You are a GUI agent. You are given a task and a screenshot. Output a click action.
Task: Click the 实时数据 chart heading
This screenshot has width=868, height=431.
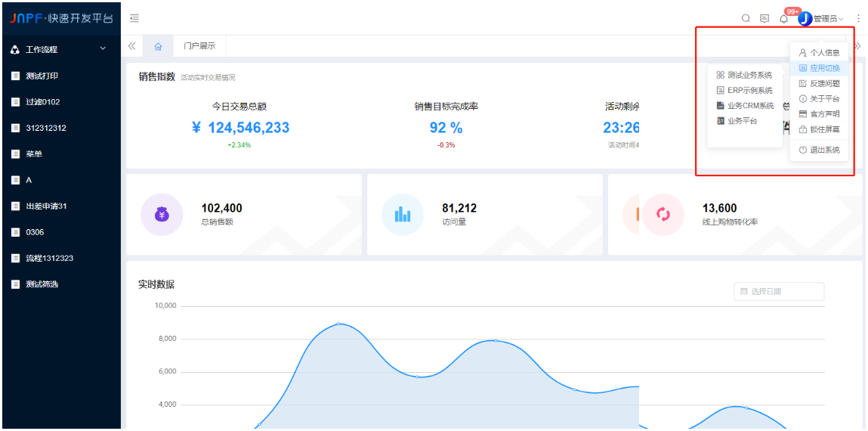pyautogui.click(x=156, y=284)
